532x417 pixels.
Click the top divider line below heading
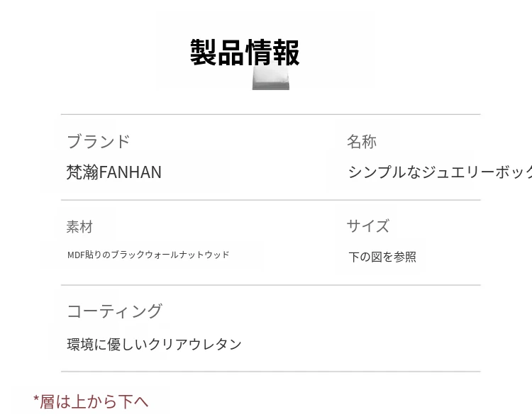[270, 114]
